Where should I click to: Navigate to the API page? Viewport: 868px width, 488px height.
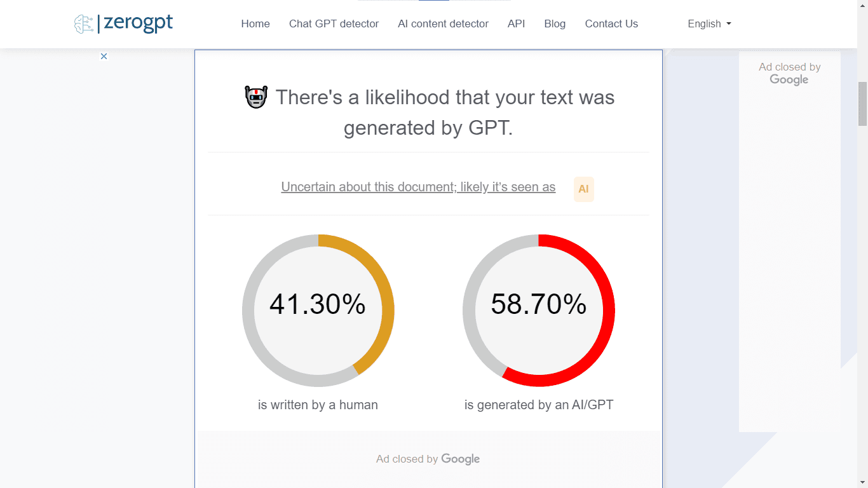tap(516, 24)
